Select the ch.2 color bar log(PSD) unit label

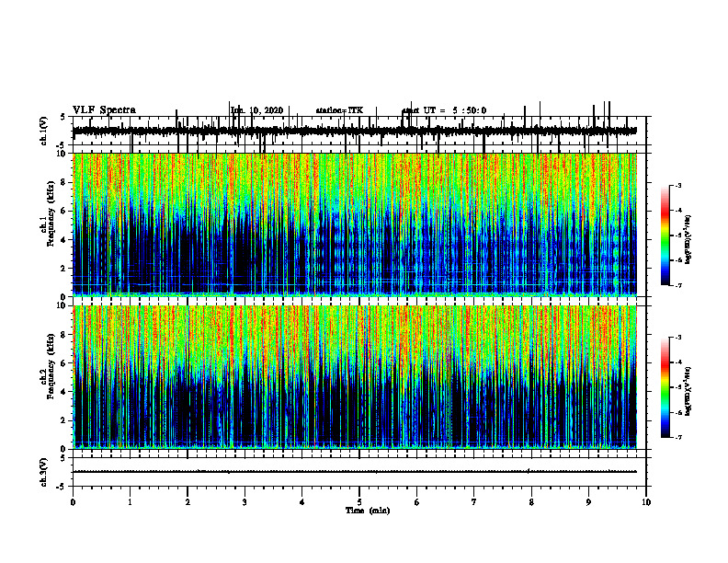point(688,391)
